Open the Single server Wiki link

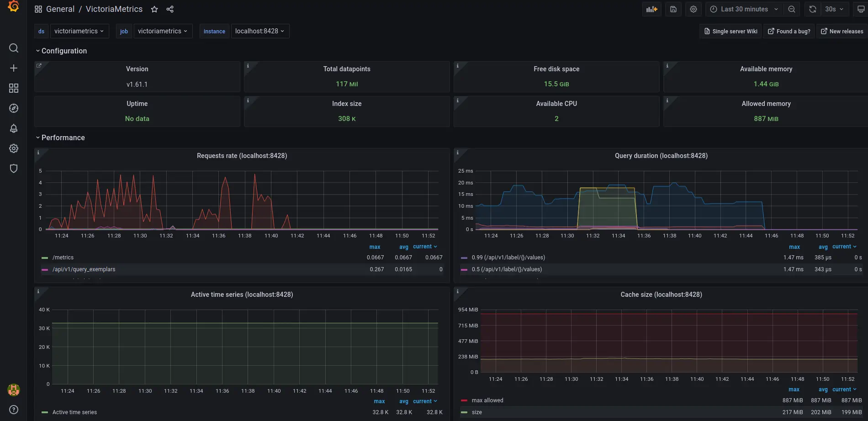point(730,31)
